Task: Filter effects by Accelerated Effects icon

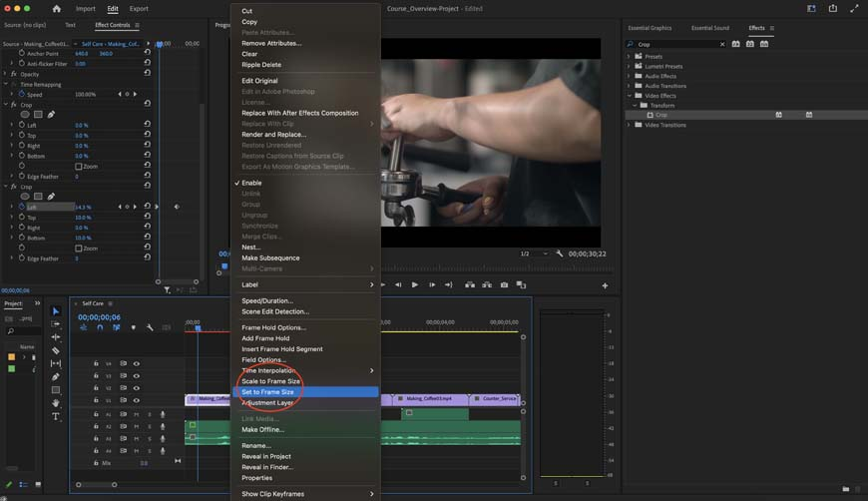Action: [735, 44]
